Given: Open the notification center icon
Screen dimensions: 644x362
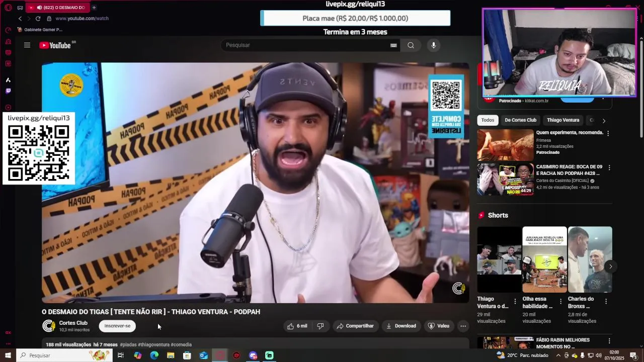Looking at the screenshot, I should point(633,355).
